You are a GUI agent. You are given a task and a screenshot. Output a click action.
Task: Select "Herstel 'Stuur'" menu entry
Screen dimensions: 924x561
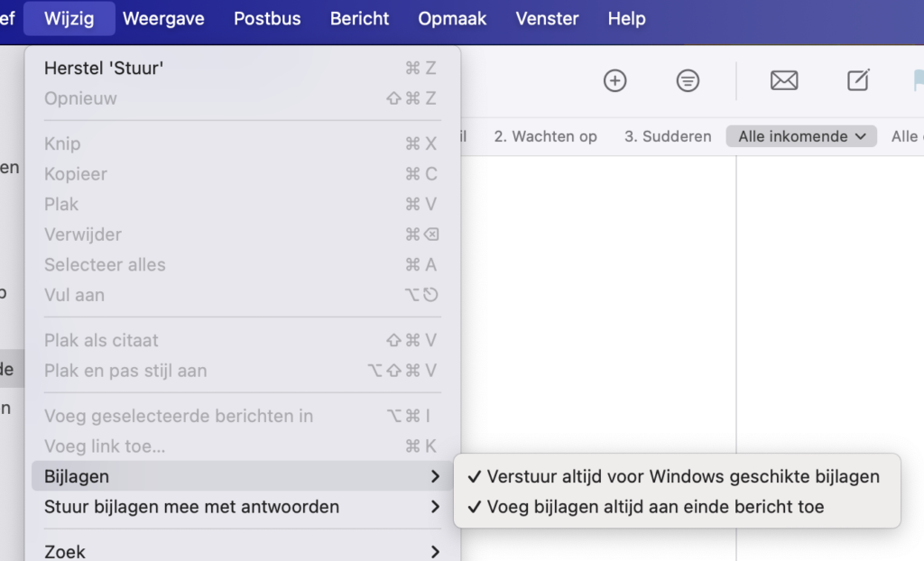coord(104,69)
